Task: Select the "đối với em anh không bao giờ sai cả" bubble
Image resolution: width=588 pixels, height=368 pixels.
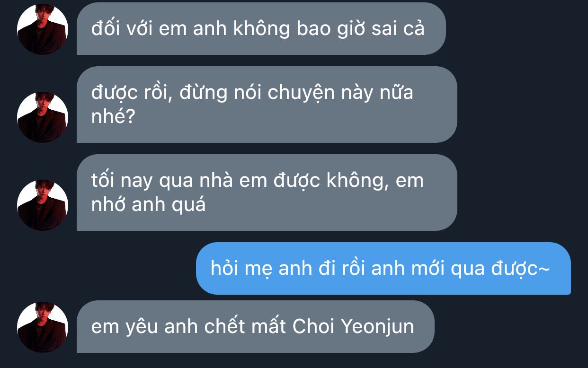Action: point(261,29)
